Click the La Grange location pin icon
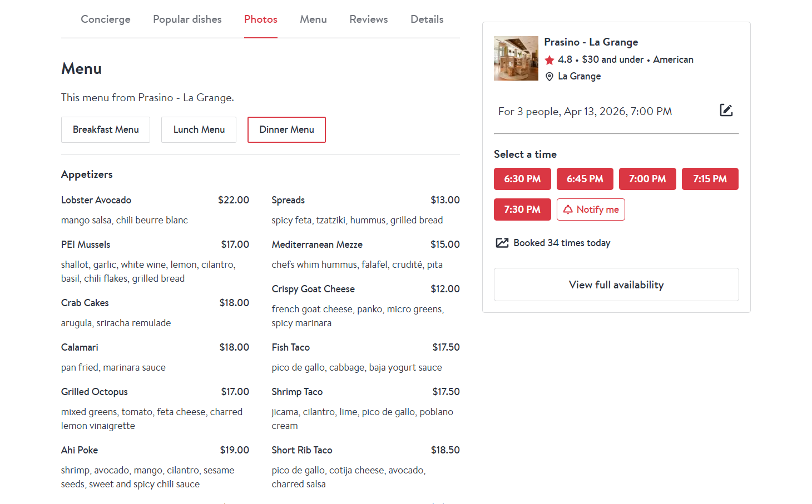The width and height of the screenshot is (812, 504). 549,77
